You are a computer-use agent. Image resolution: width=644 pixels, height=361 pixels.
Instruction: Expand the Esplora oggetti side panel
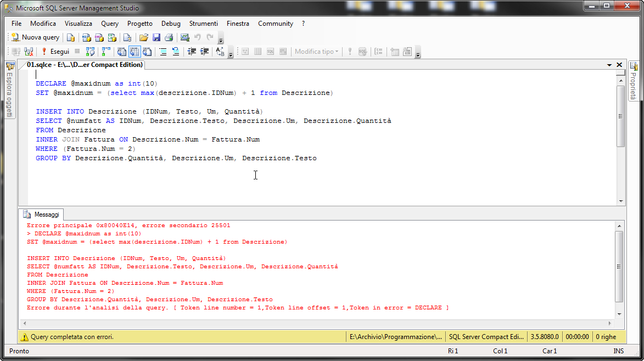(10, 89)
